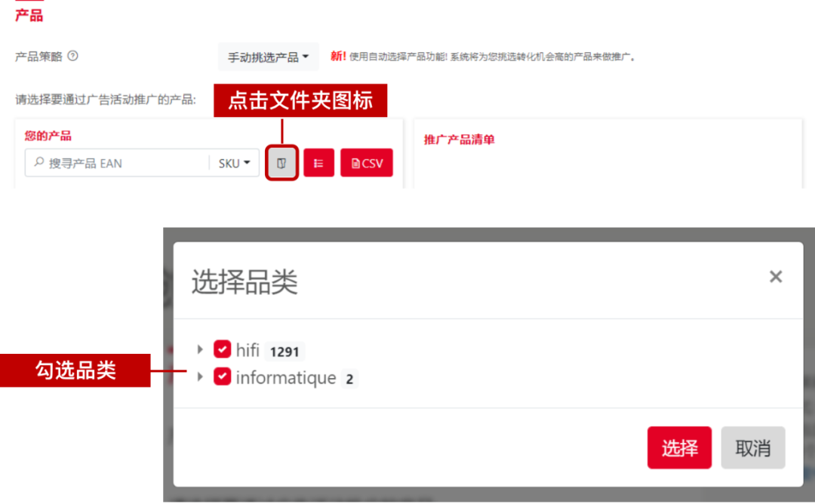The image size is (815, 504).
Task: Expand the informatique category tree
Action: (x=200, y=377)
